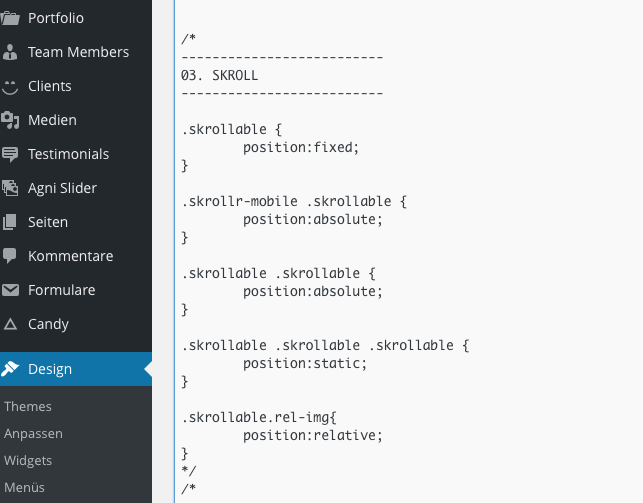Screen dimensions: 643x503
Task: Click the Agni Slider images icon
Action: coord(10,188)
